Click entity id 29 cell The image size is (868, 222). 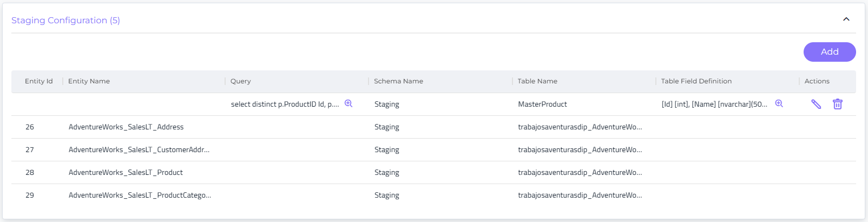pyautogui.click(x=30, y=195)
